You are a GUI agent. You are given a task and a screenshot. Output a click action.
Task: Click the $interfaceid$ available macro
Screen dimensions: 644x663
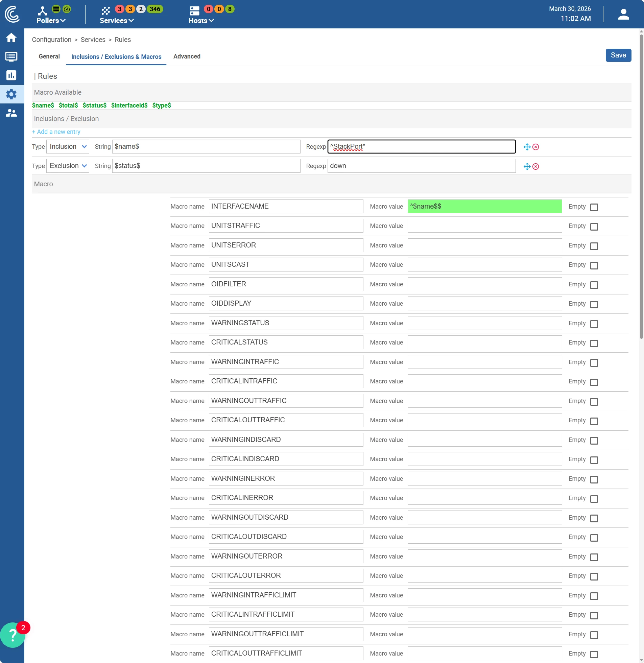pos(129,105)
